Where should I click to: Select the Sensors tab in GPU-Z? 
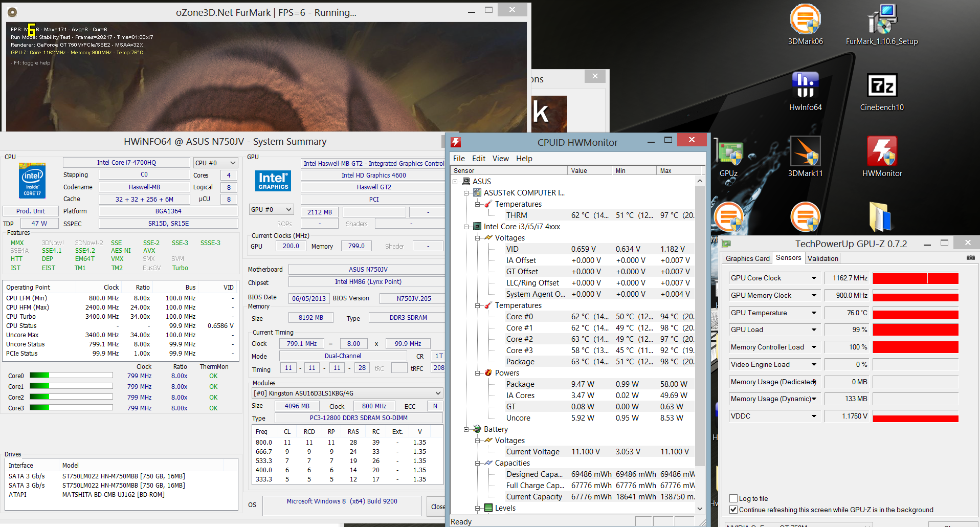tap(788, 258)
